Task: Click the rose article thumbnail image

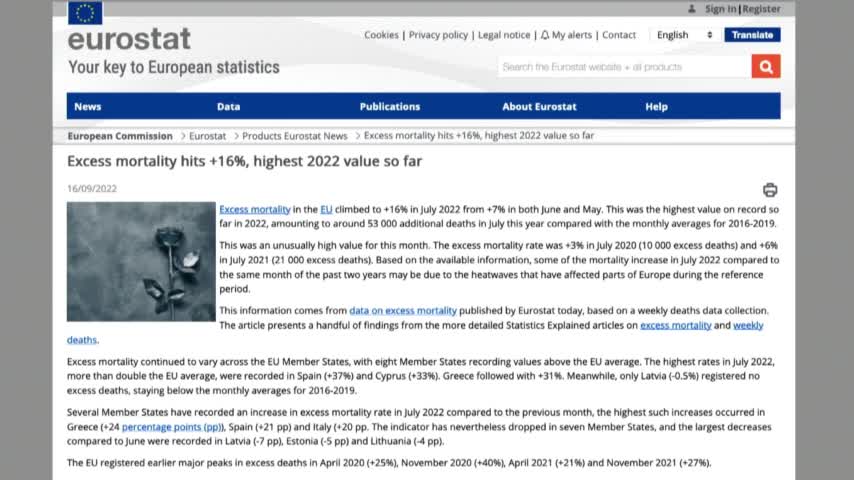Action: coord(141,262)
